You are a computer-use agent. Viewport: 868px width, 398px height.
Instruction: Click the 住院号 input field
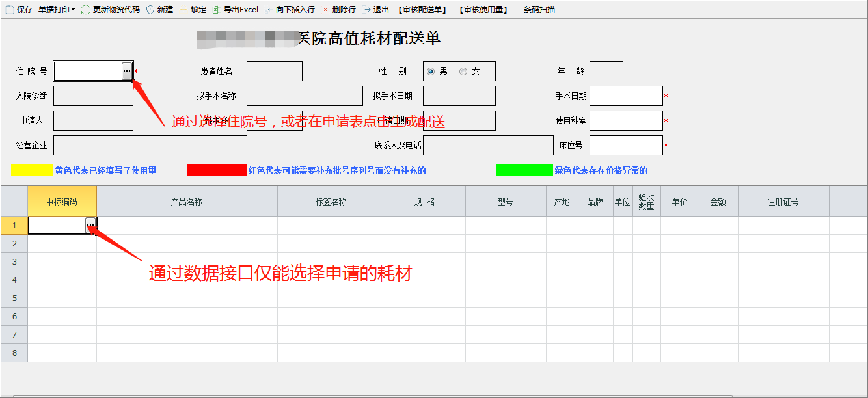(88, 71)
